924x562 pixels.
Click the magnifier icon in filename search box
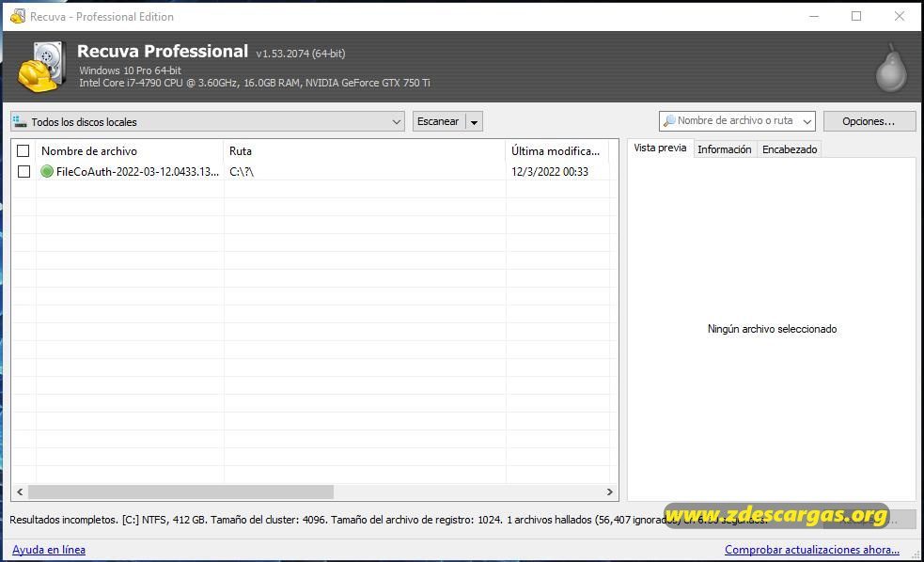point(669,121)
